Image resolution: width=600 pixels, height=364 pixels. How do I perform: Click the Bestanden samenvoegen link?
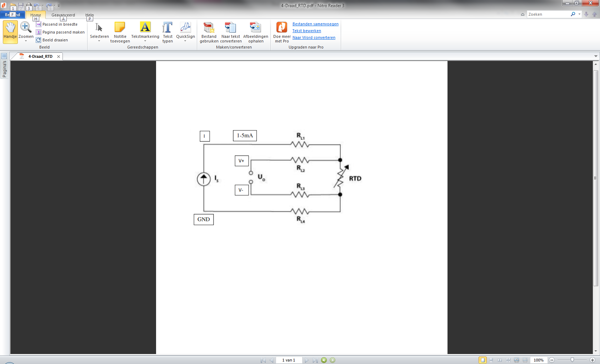tap(315, 24)
